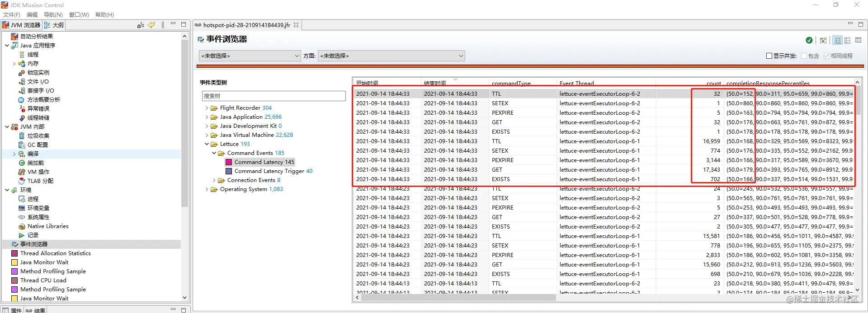Minimize the JVM browser panel
This screenshot has width=868, height=313.
point(173,24)
